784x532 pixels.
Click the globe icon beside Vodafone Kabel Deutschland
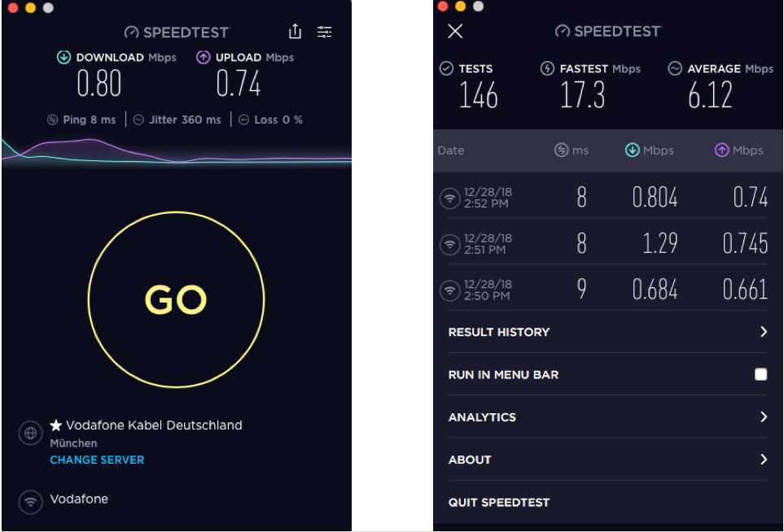[x=30, y=434]
